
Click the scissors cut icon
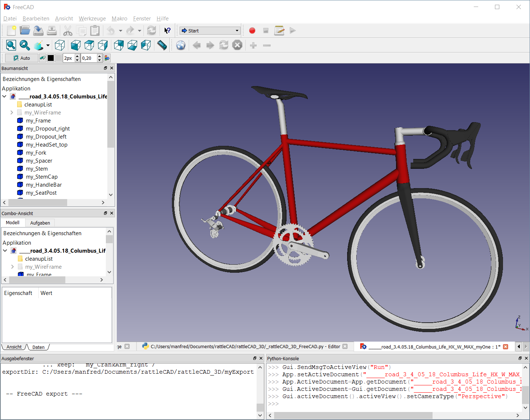[68, 31]
